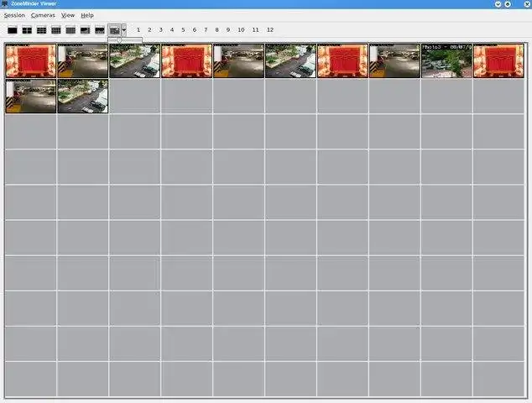Go to page 8
This screenshot has height=403, width=532.
(216, 30)
